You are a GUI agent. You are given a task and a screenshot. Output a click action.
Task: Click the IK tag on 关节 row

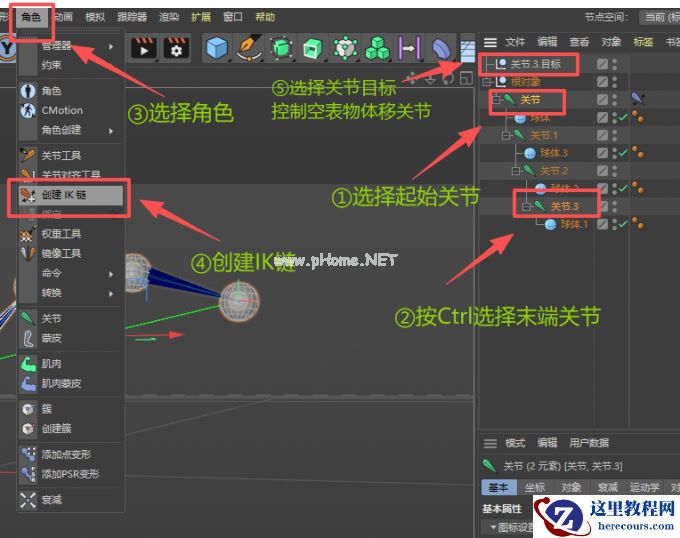pos(638,99)
